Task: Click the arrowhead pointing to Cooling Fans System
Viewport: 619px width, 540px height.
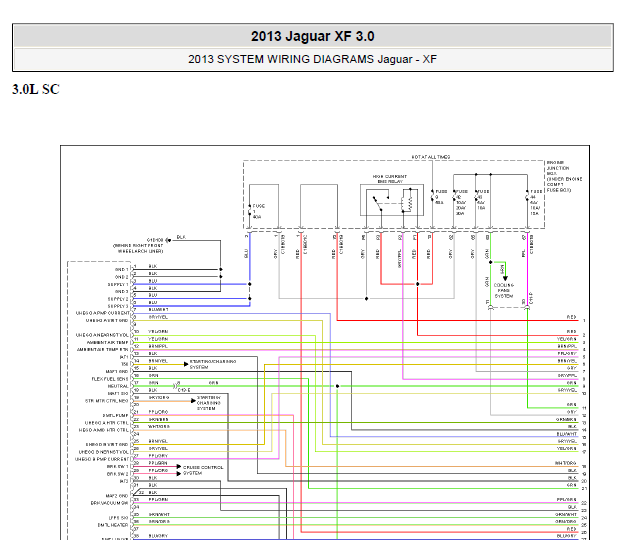Action: [505, 279]
